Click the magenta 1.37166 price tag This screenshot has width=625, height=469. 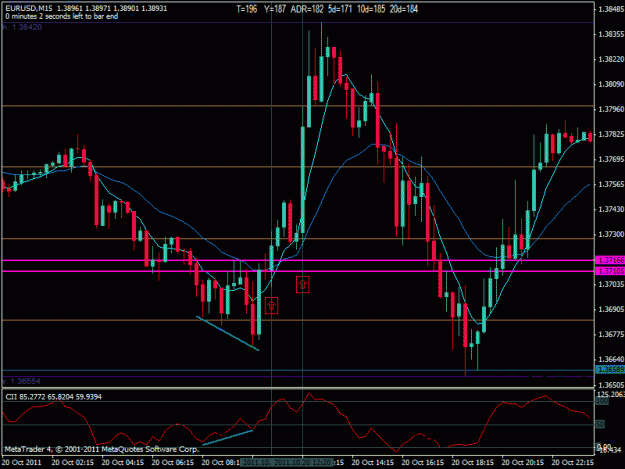[610, 260]
